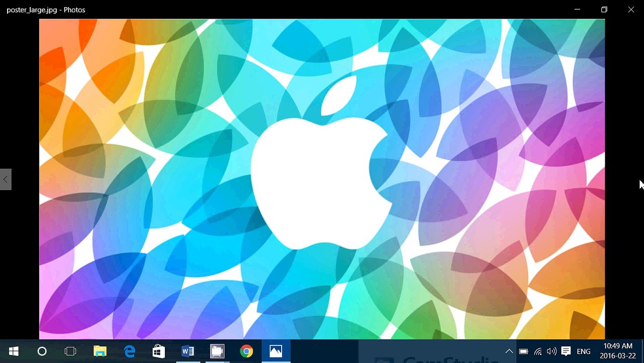Show hidden system tray icons
Viewport: 644px width, 363px height.
pyautogui.click(x=509, y=351)
